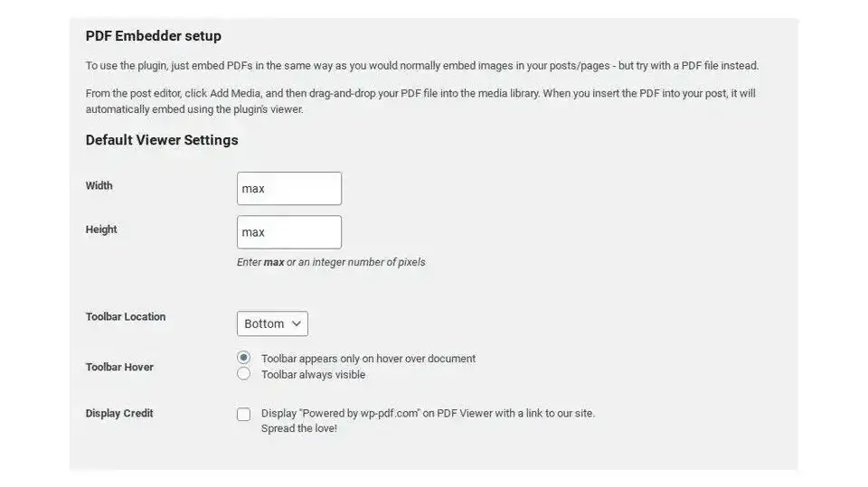Click the "Enter max or an integer" hint
868x487 pixels.
coord(331,262)
